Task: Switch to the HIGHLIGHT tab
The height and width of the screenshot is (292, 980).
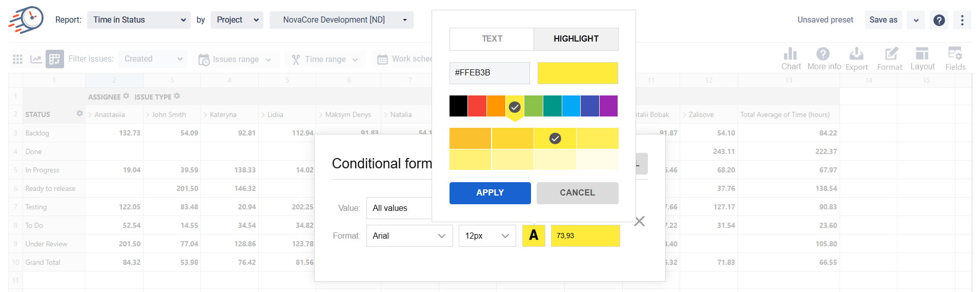Action: click(576, 39)
